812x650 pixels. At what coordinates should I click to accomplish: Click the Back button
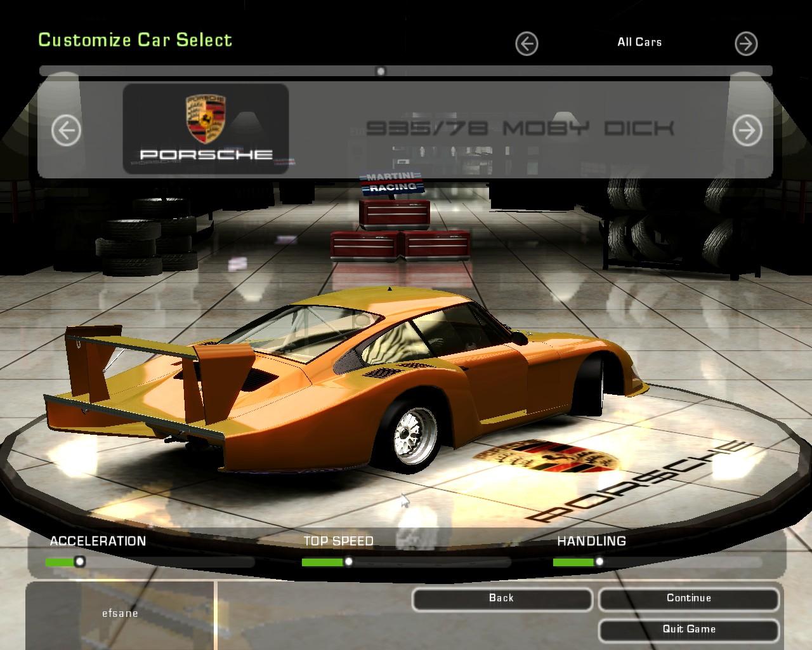pyautogui.click(x=502, y=599)
